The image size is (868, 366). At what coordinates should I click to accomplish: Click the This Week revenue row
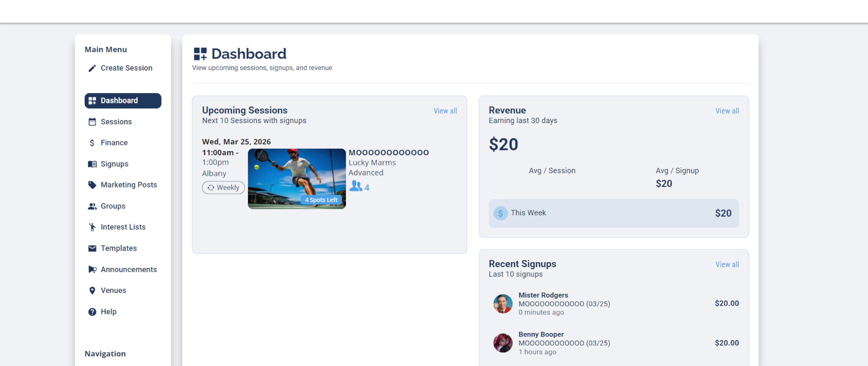614,213
